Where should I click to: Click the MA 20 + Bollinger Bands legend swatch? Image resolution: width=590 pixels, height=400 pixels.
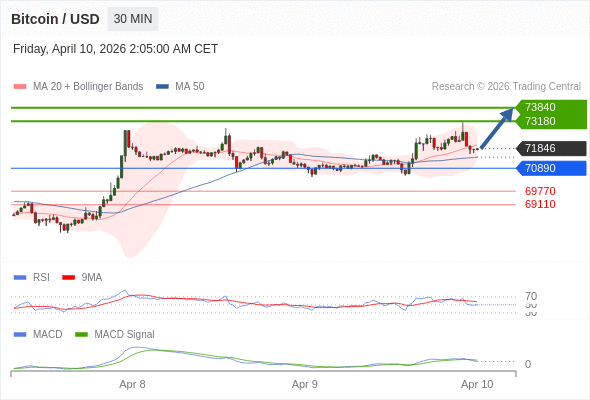click(20, 87)
